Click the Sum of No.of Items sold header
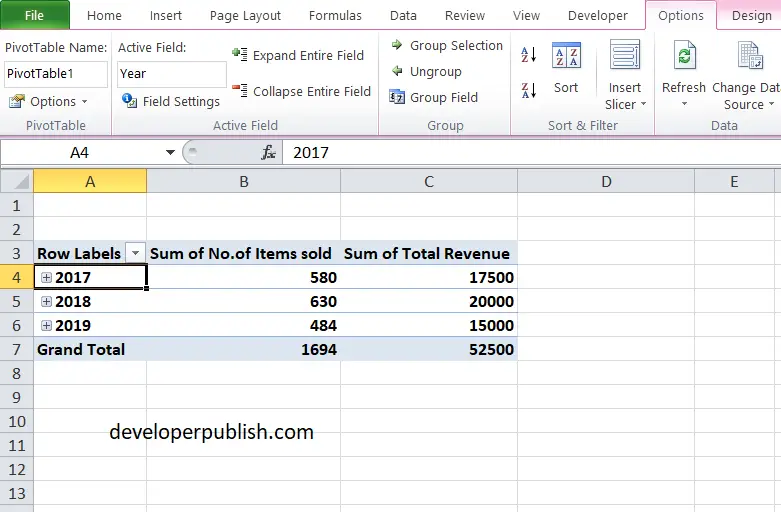The width and height of the screenshot is (781, 512). click(x=244, y=253)
